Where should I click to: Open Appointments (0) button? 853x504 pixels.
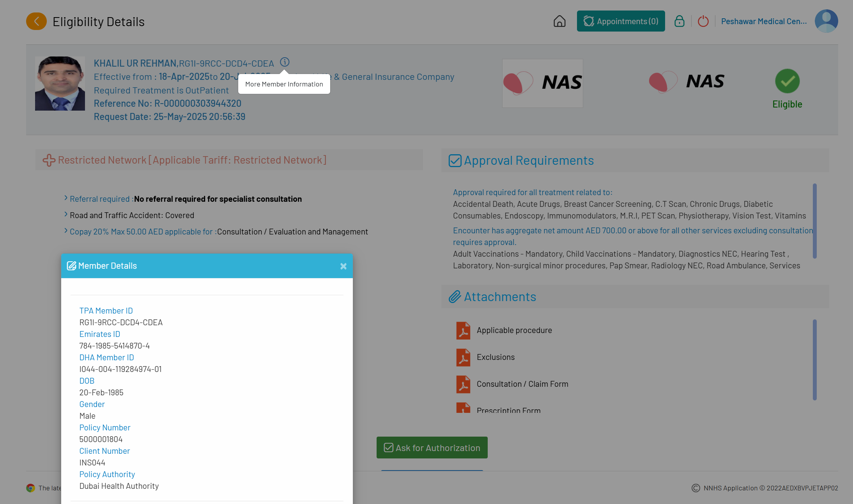pyautogui.click(x=621, y=21)
